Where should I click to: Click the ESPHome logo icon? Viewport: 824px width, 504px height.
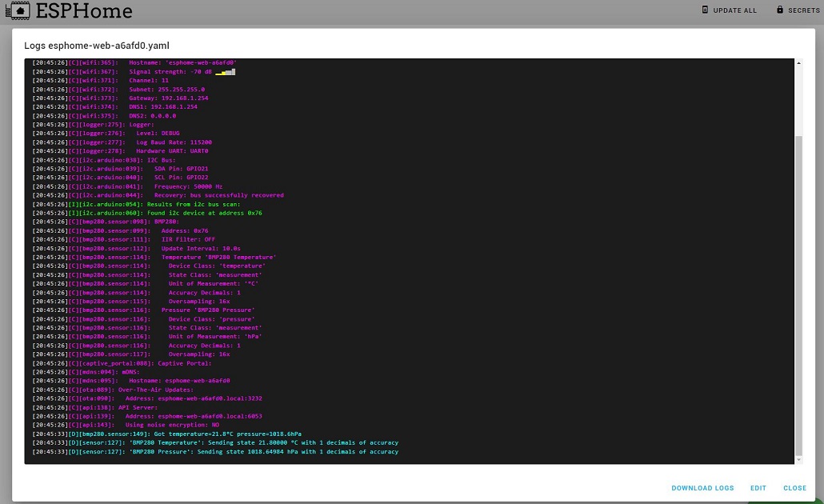coord(18,10)
